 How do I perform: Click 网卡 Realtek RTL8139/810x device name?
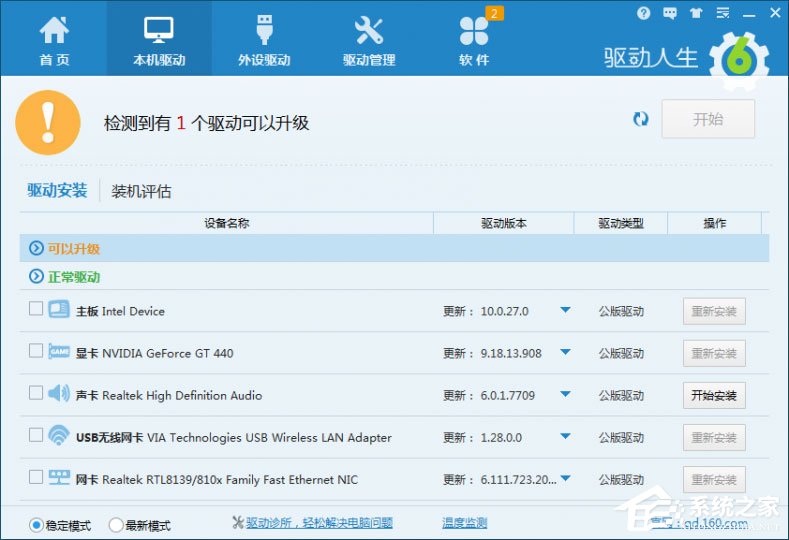[x=217, y=480]
